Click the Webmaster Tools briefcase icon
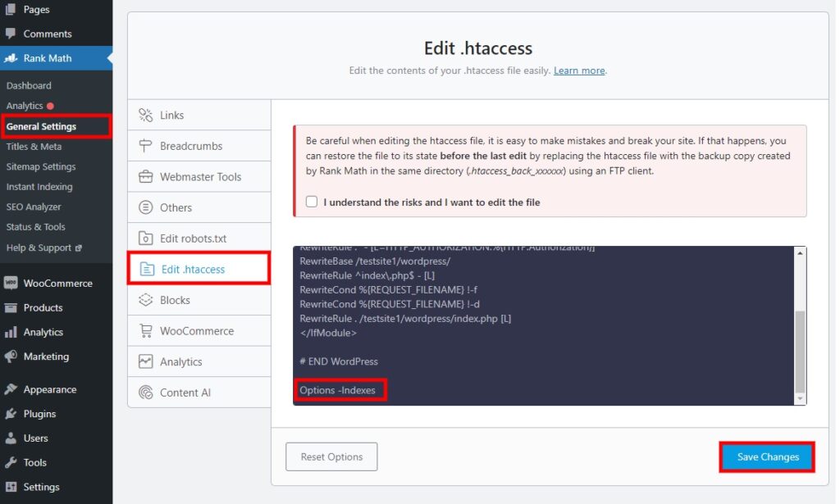Screen dimensions: 840x504 [146, 176]
